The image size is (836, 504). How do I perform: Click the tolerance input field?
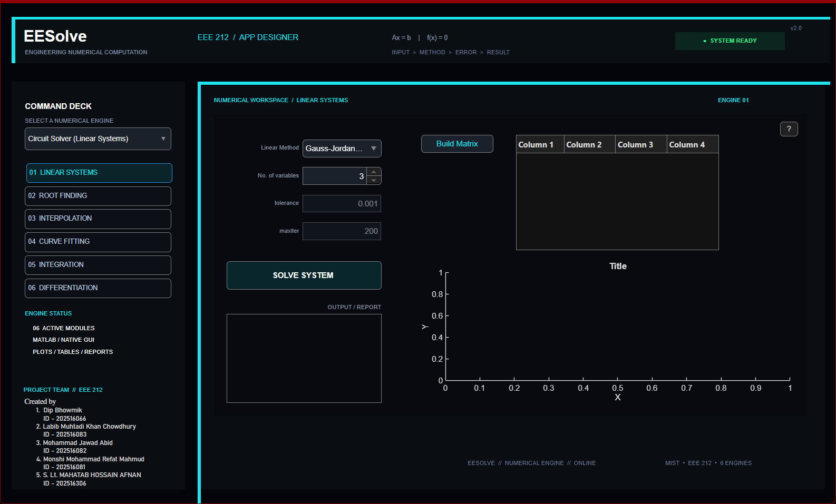click(342, 204)
